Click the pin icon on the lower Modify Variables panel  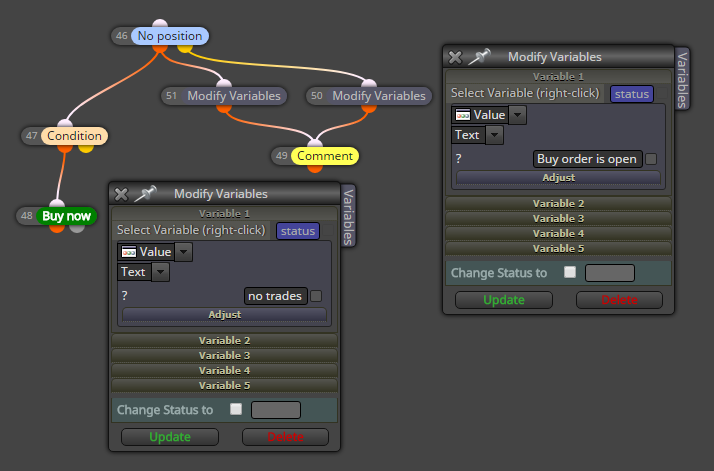(145, 194)
